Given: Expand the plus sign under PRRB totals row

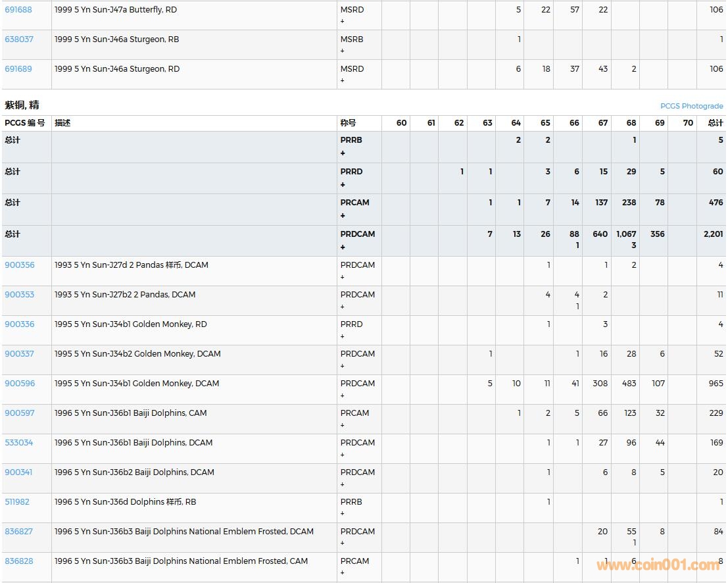Looking at the screenshot, I should click(343, 153).
